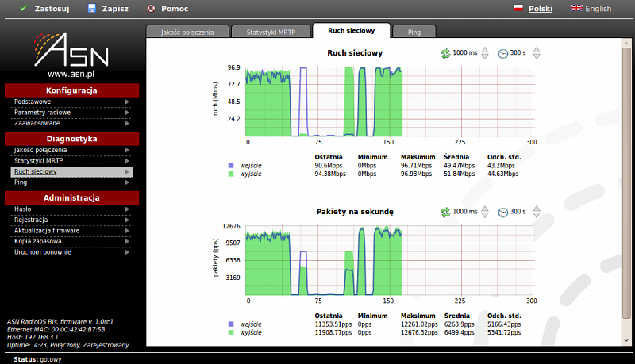635x364 pixels.
Task: Open Parametry radiowe in sidebar
Action: tap(71, 113)
